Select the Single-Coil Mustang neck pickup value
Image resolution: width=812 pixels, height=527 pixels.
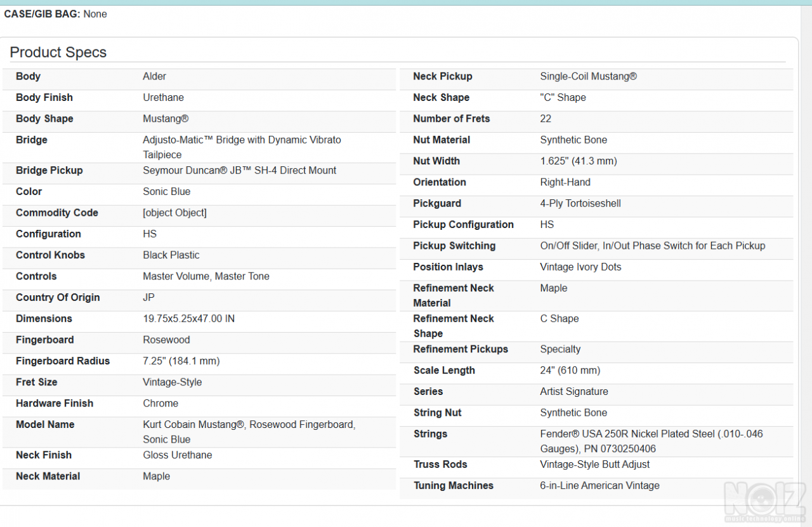click(588, 77)
